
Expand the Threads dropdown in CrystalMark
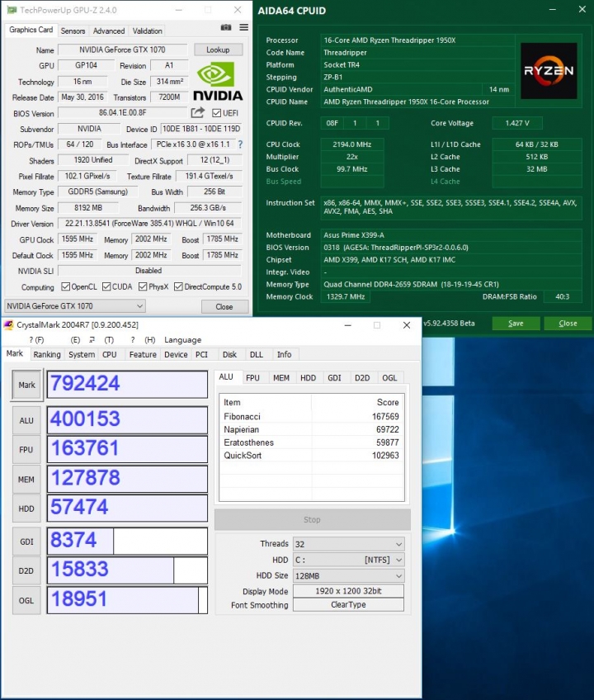coord(348,544)
